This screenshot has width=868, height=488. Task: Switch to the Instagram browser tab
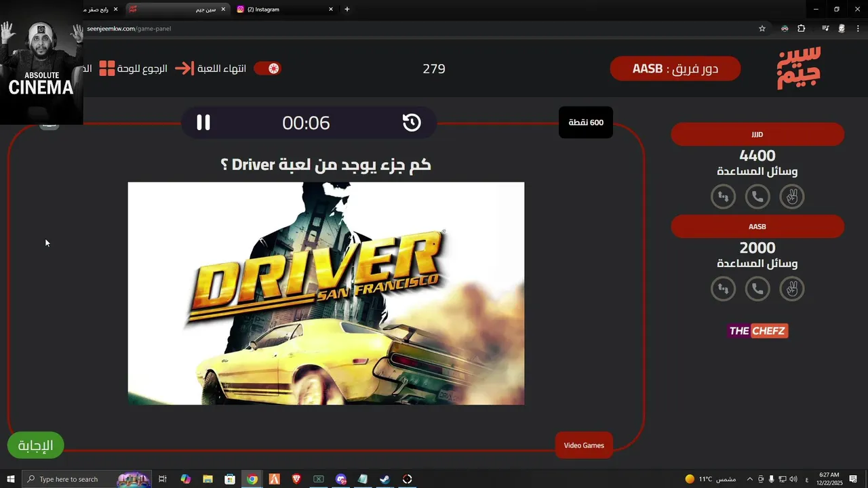tap(285, 9)
